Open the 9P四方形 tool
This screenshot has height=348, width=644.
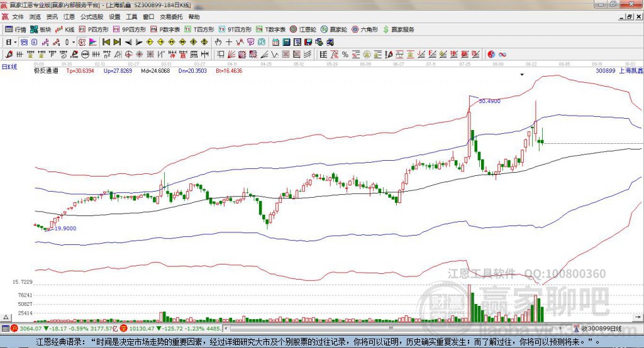click(x=130, y=30)
